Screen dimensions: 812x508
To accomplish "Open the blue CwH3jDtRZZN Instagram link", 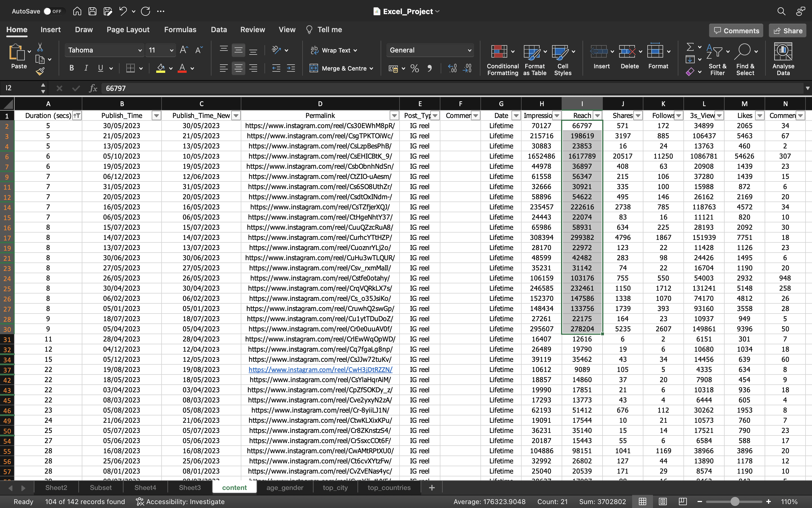I will pyautogui.click(x=320, y=370).
